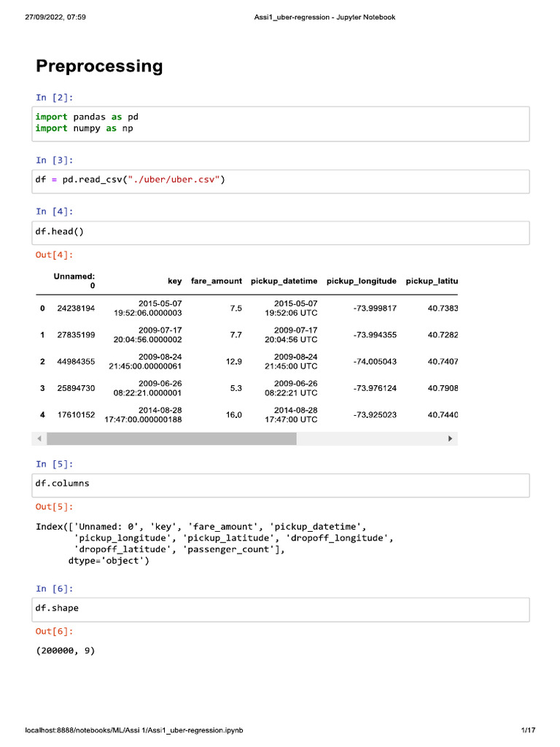
Task: Click the Out[6]: prompt label
Action: [x=54, y=631]
